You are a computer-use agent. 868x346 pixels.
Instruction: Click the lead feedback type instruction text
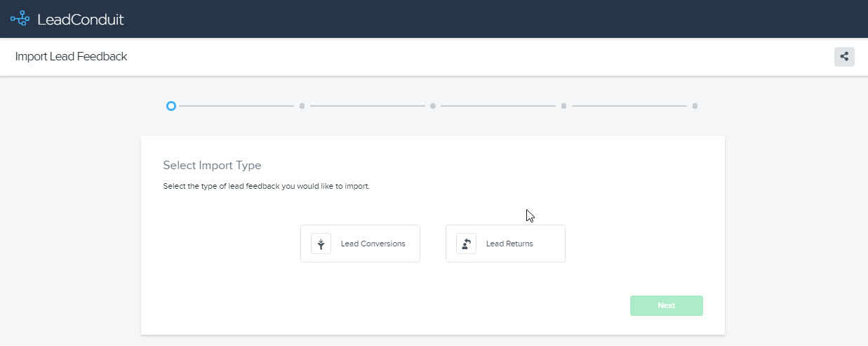pyautogui.click(x=266, y=187)
